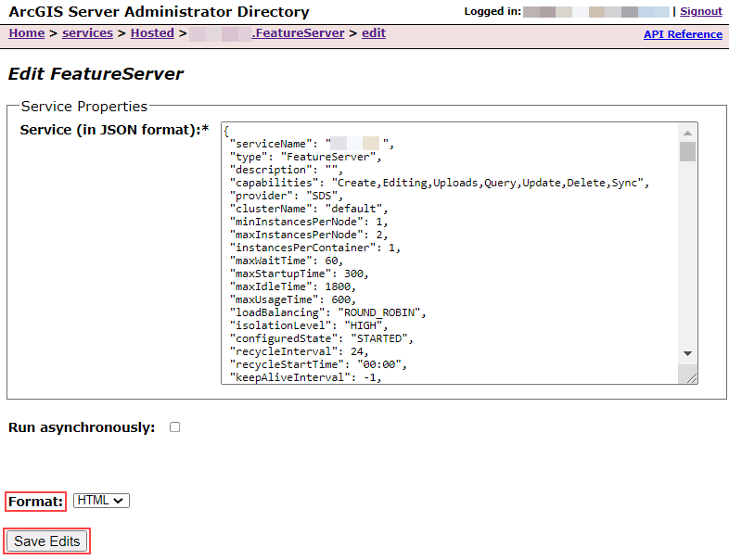729x560 pixels.
Task: Click the "recycleInterval": 24 line
Action: pos(299,351)
